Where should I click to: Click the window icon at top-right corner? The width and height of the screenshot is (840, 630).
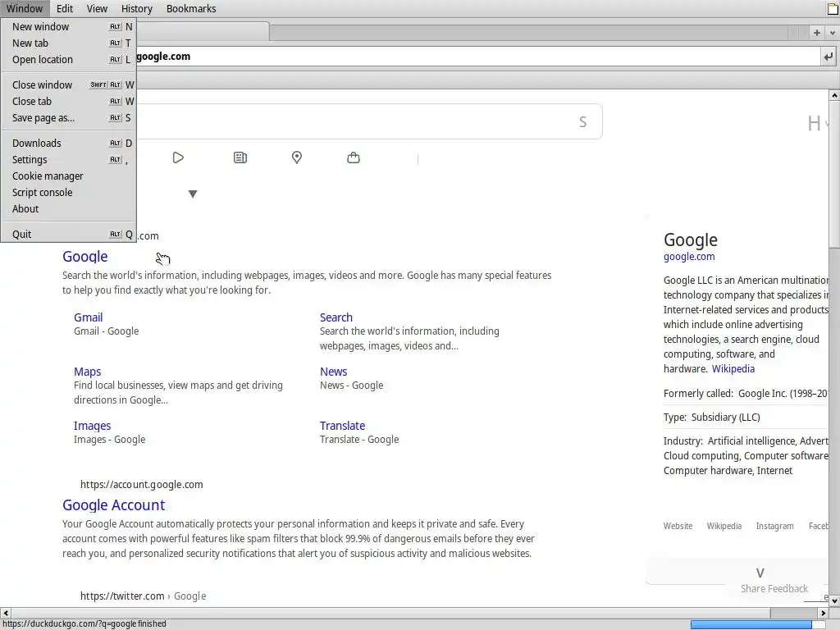pos(833,8)
